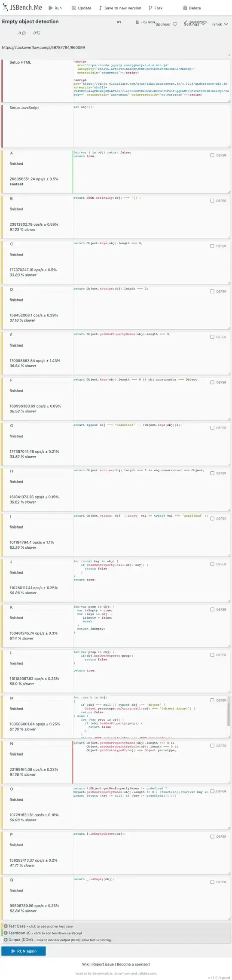Toggle DEFER checkbox for test case E
The image size is (232, 980).
tap(212, 337)
